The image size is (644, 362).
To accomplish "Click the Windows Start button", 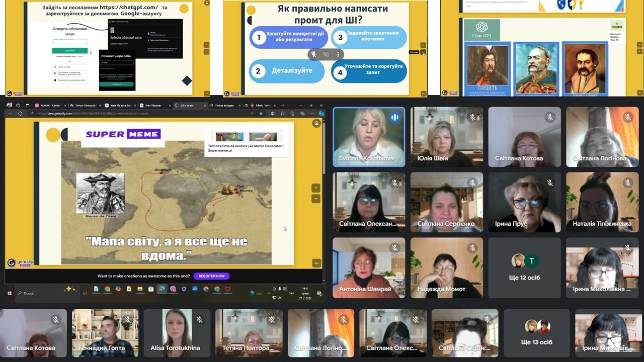I will [x=10, y=293].
